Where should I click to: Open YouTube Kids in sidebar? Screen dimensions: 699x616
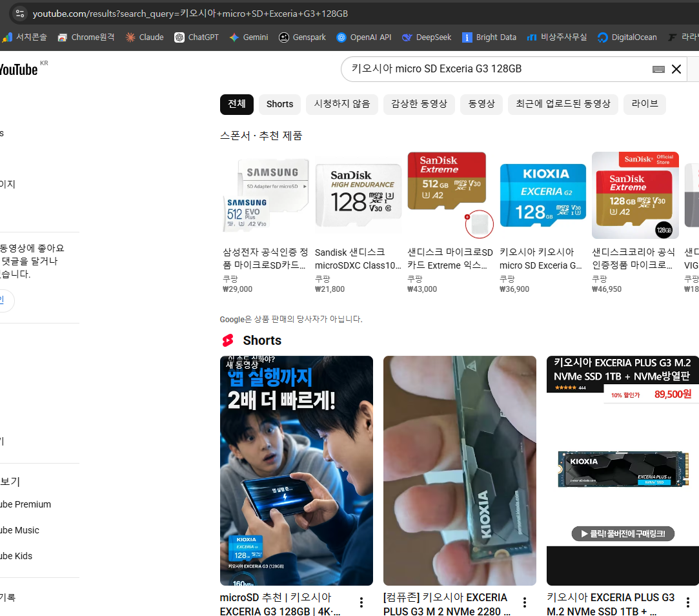16,556
